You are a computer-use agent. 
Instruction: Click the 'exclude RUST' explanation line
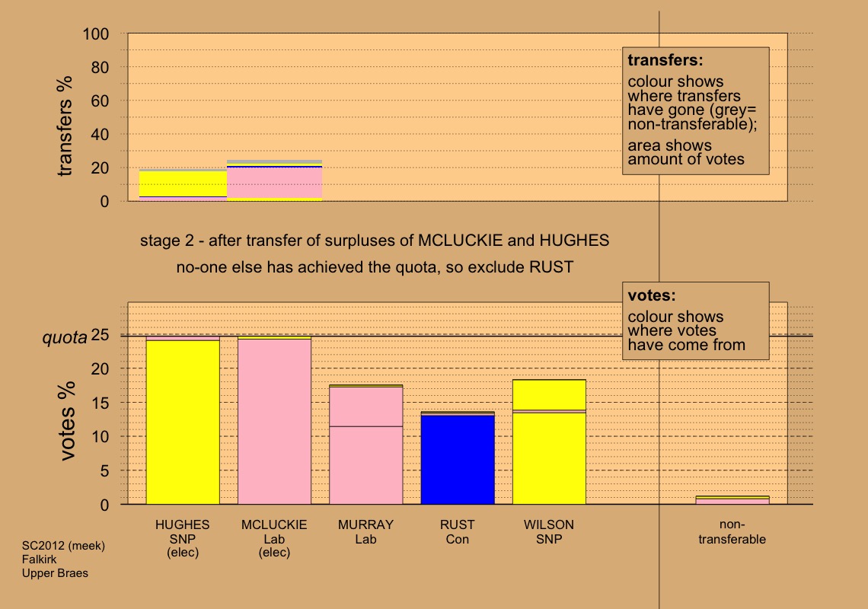pyautogui.click(x=375, y=267)
